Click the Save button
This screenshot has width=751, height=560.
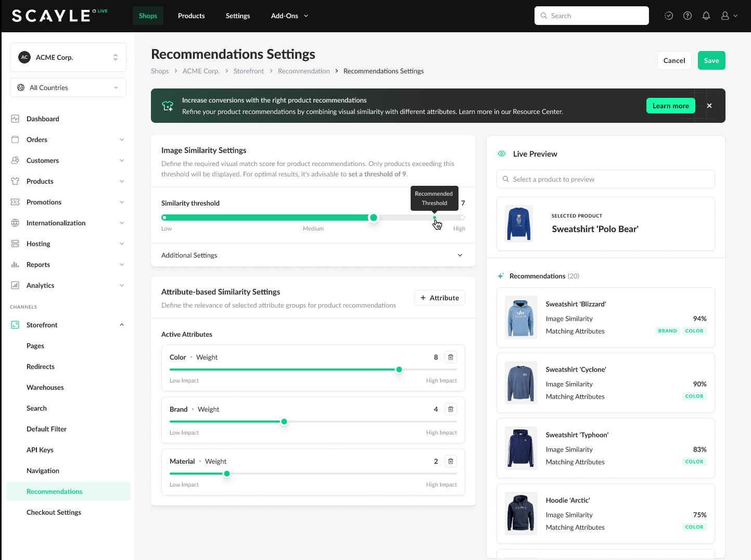click(711, 60)
